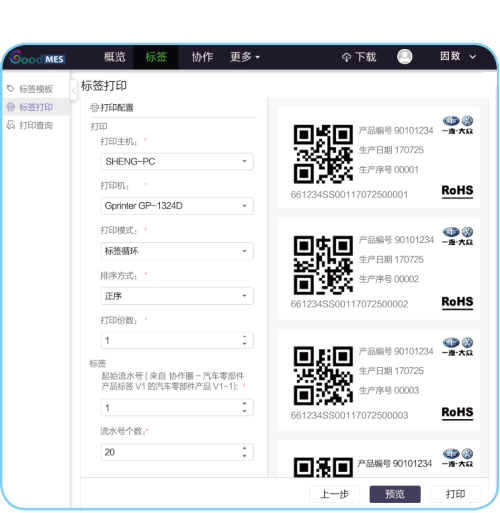The width and height of the screenshot is (500, 513).
Task: Click the first label's QR code
Action: pyautogui.click(x=323, y=154)
